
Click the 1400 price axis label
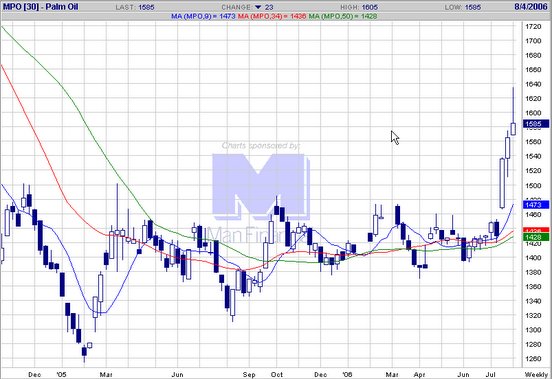coord(533,258)
